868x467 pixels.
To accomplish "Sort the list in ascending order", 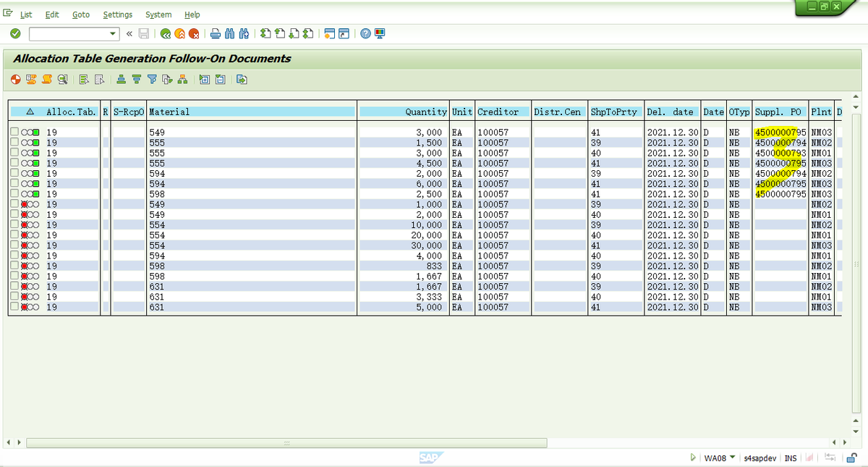I will [x=121, y=80].
